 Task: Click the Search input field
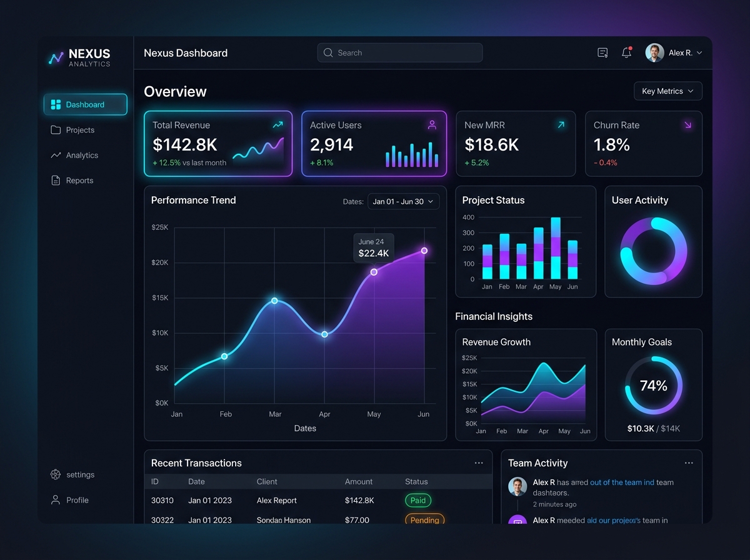[400, 52]
